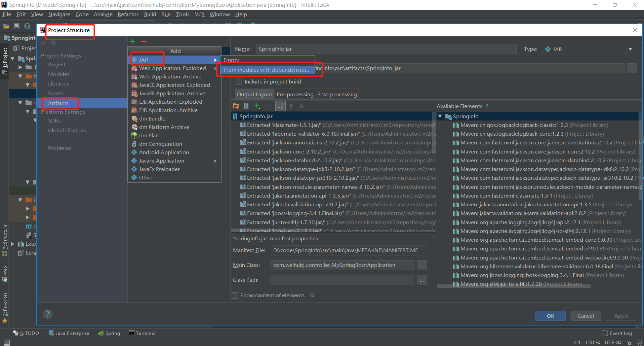Open the Navigate menu
Viewport: 644px width, 346px height.
pyautogui.click(x=59, y=14)
